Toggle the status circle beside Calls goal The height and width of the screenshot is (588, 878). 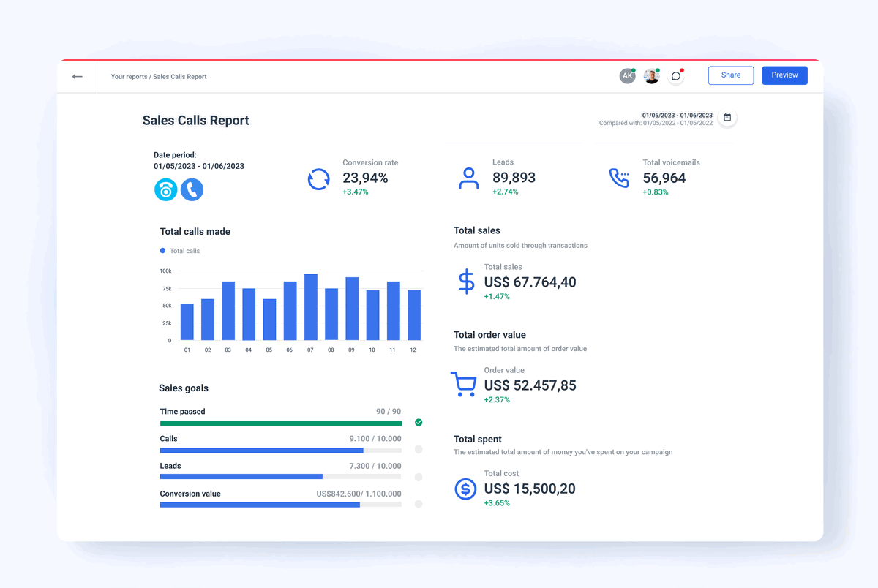click(418, 449)
